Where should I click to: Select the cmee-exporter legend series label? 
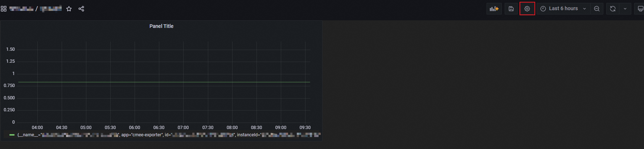[x=169, y=135]
